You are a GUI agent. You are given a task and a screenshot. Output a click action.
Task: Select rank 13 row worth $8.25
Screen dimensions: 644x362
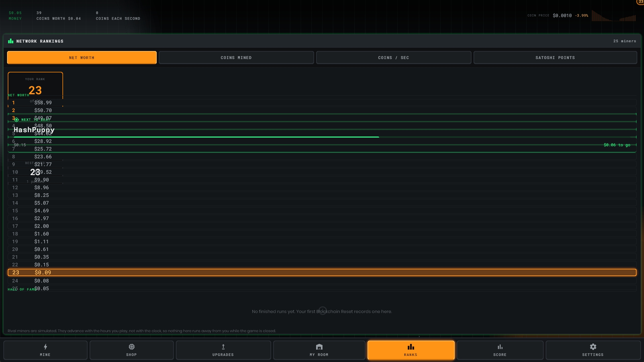click(x=322, y=195)
